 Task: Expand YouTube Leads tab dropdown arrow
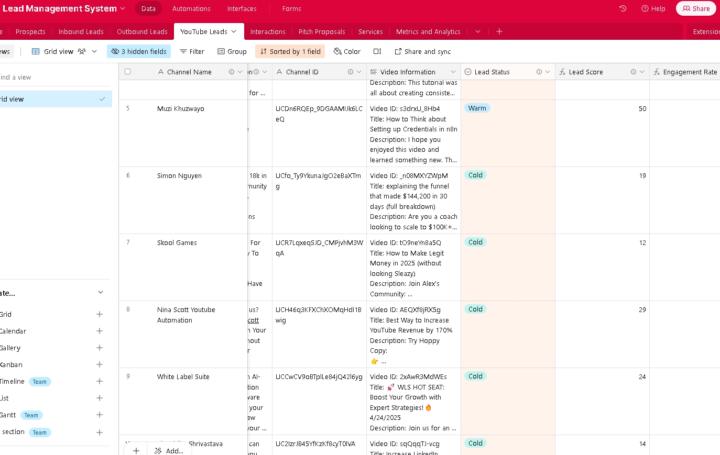234,31
